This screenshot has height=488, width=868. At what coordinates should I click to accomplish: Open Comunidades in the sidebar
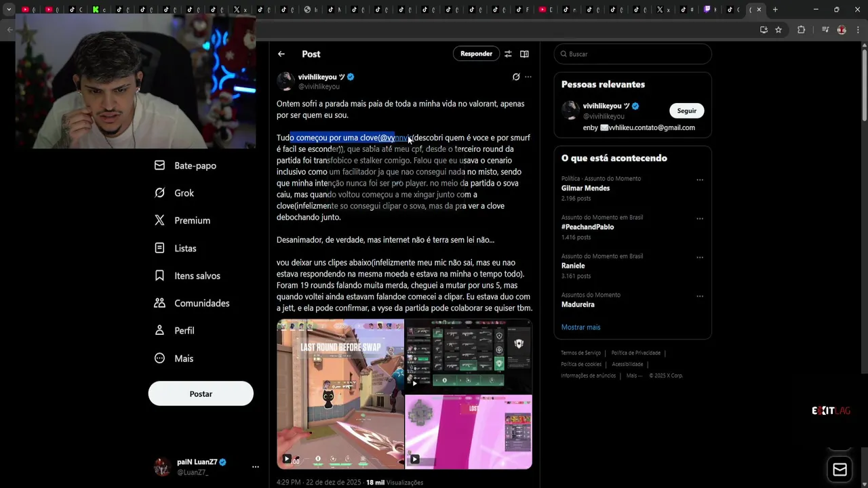[192, 303]
